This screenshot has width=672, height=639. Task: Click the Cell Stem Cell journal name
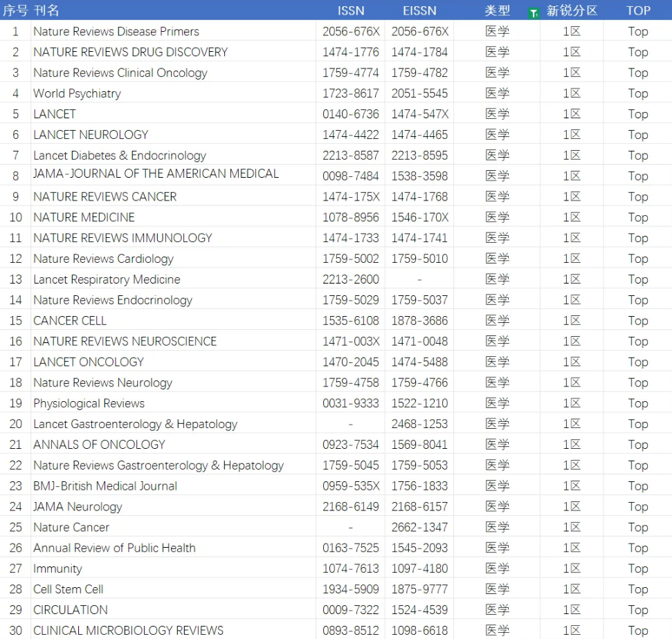pos(69,589)
